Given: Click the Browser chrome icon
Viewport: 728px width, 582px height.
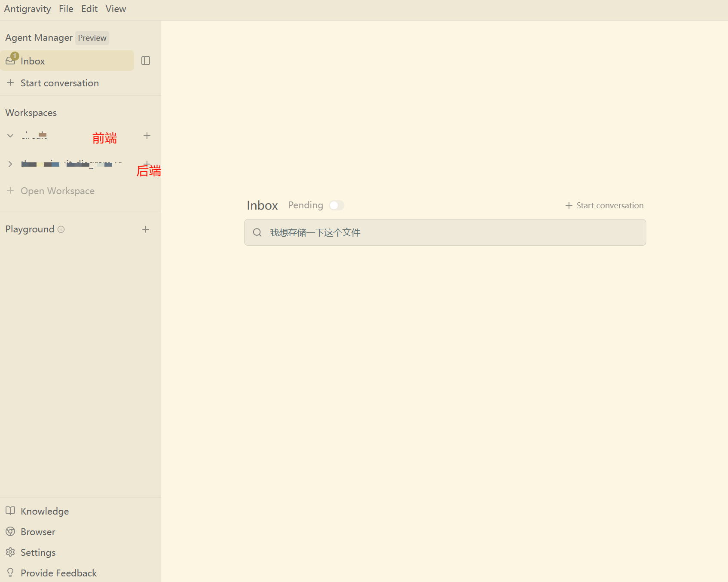Looking at the screenshot, I should click(10, 531).
